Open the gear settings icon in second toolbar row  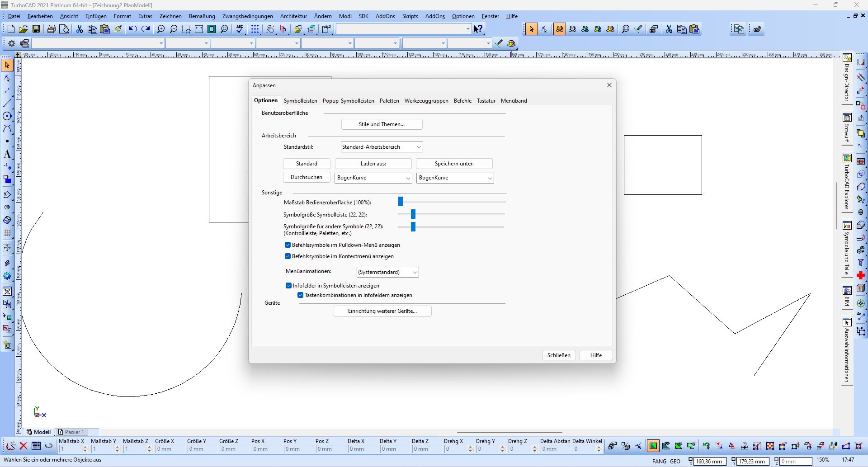click(x=12, y=43)
